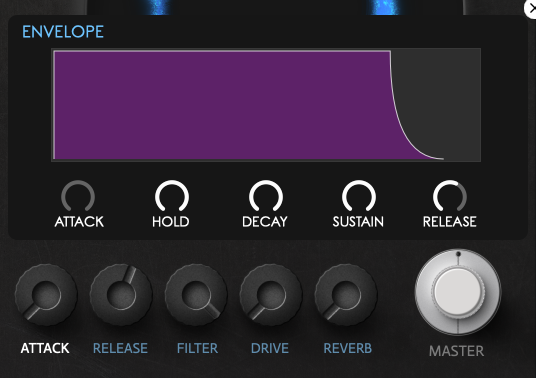Select the FILTER label
The image size is (536, 378).
coord(197,348)
